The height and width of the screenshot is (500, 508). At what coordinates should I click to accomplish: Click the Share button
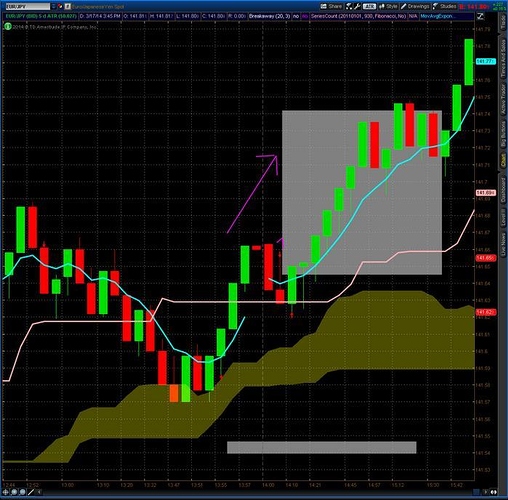coord(331,6)
